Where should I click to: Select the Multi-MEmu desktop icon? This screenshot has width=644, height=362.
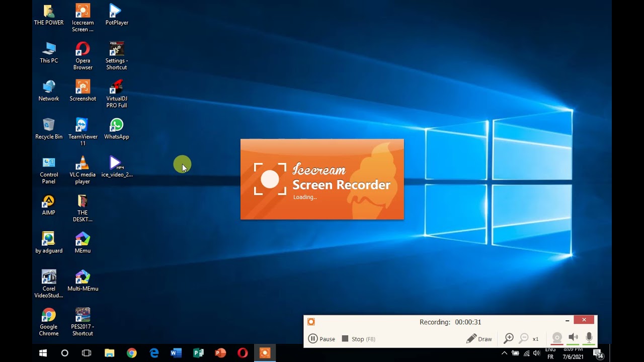pos(83,281)
